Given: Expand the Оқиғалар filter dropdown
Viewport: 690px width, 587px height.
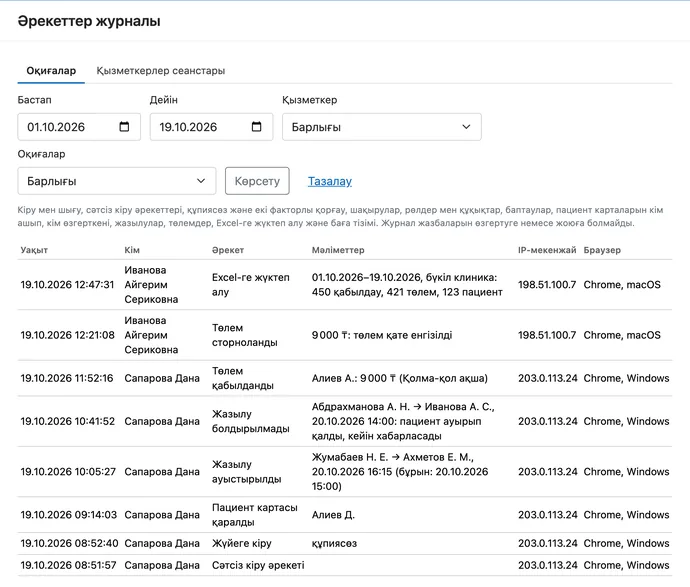Looking at the screenshot, I should pos(117,181).
